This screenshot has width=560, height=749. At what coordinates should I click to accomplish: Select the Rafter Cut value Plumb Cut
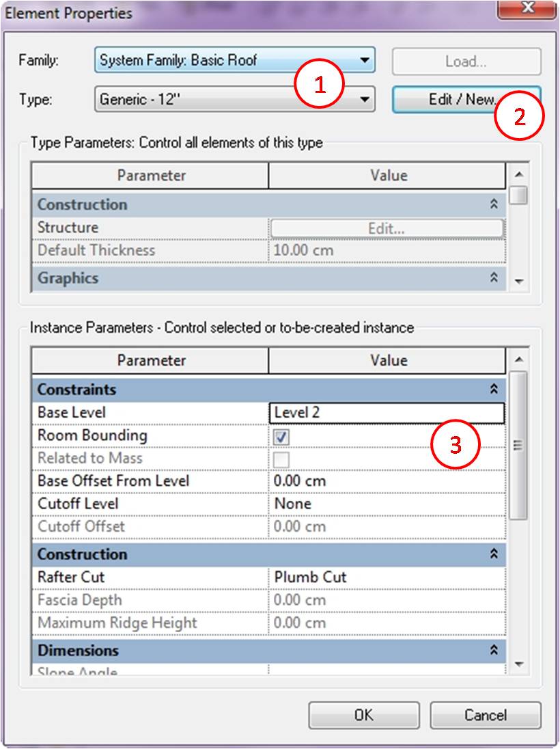point(387,577)
